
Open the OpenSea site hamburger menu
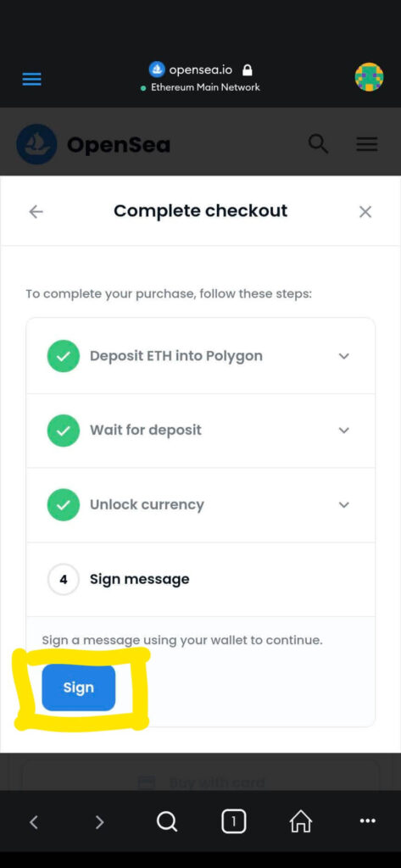pos(366,144)
